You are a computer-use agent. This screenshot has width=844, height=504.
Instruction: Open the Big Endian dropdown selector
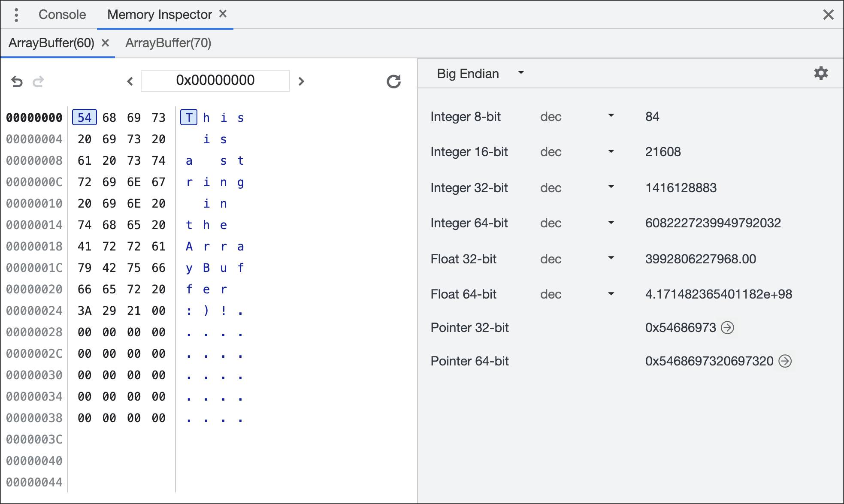point(474,73)
